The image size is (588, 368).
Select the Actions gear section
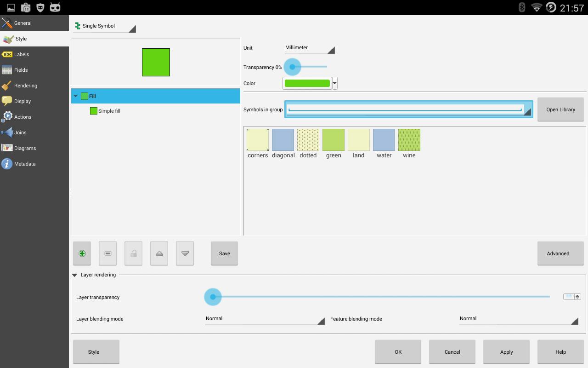coord(23,117)
